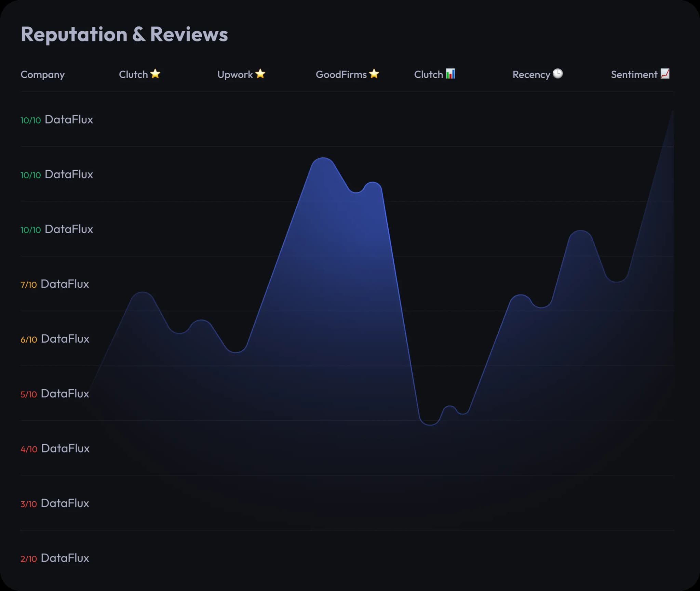This screenshot has width=700, height=591.
Task: Select the DataFlux entry scored 4/10
Action: (65, 448)
